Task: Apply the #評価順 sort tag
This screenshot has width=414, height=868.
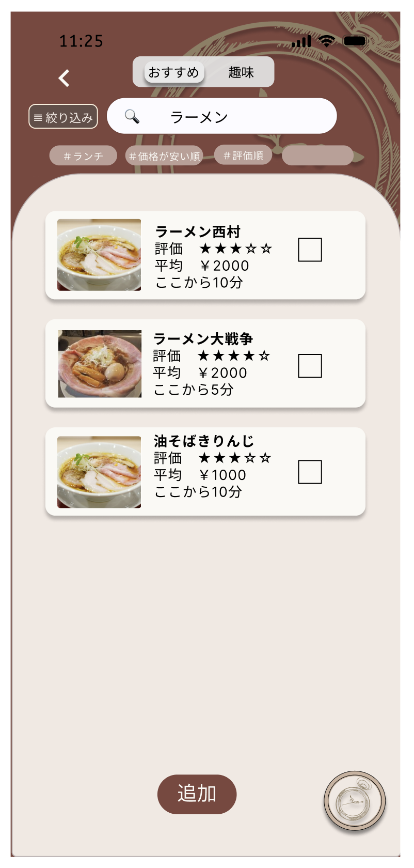Action: [x=243, y=156]
